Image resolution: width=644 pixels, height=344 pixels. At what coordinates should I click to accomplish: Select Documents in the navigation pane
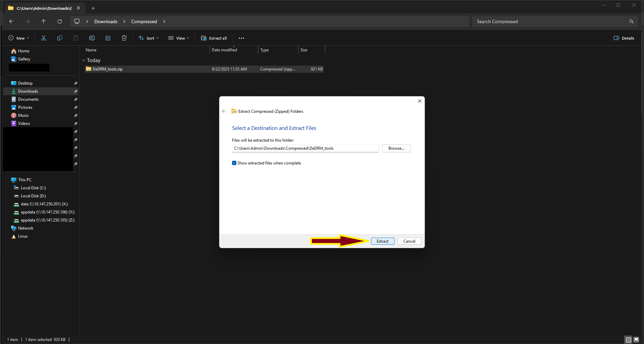pos(28,99)
